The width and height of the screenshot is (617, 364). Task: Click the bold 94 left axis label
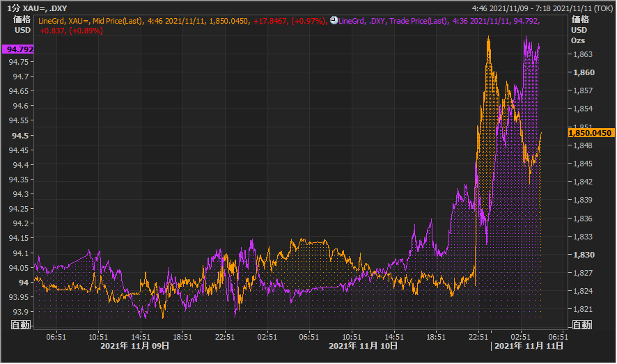coord(24,283)
